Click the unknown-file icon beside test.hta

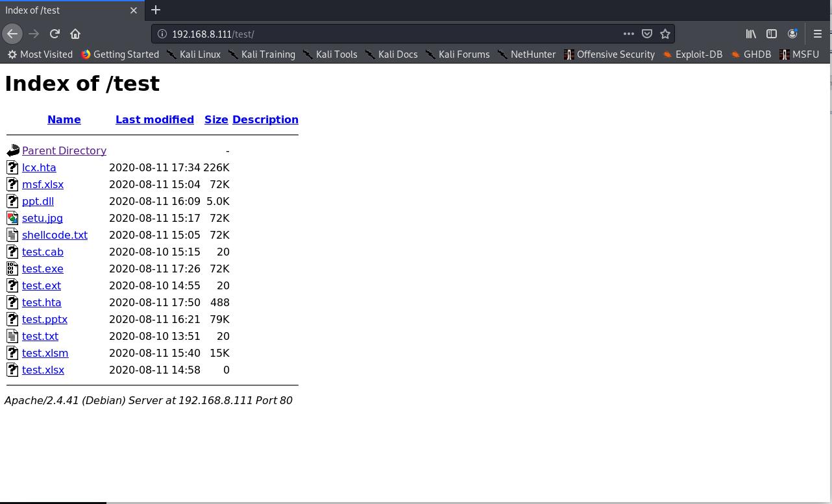point(12,302)
